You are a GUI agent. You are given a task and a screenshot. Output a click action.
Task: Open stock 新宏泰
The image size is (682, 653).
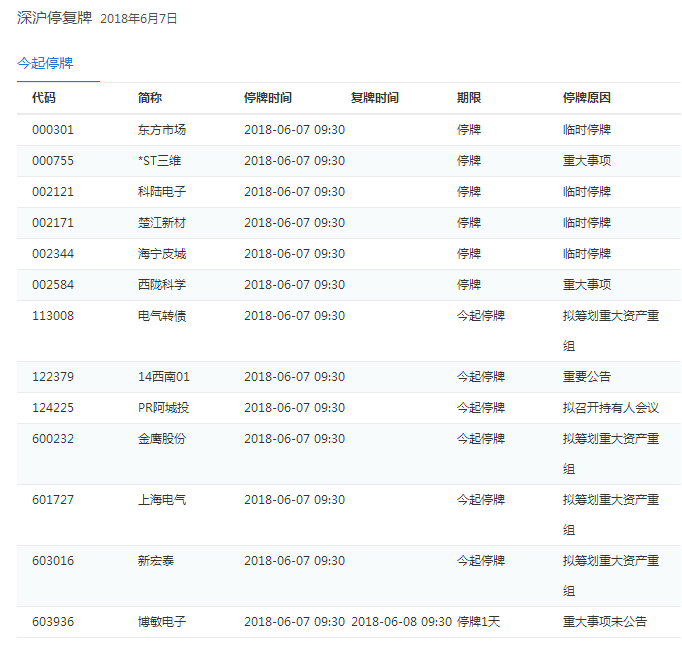(x=156, y=561)
